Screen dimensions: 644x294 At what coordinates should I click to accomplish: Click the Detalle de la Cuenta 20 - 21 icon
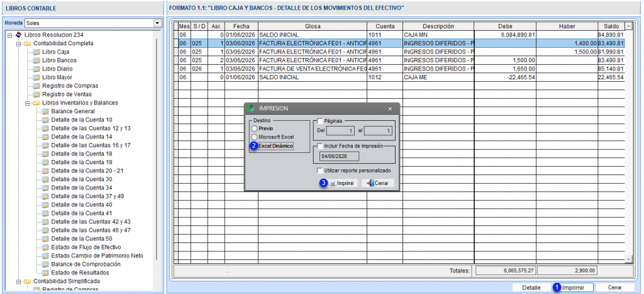45,171
